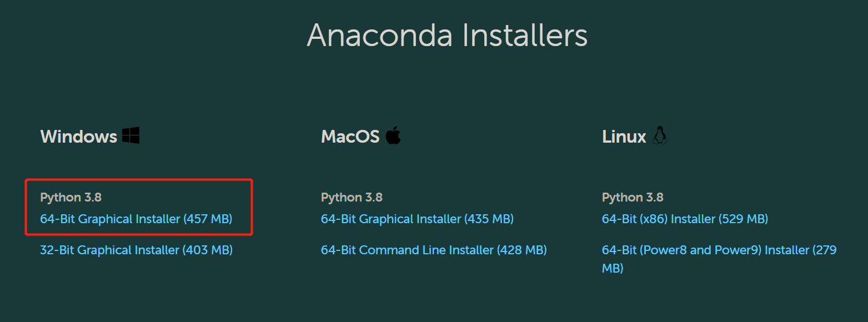Click the Windows logo icon
Screen dimensions: 868x322
pyautogui.click(x=132, y=134)
